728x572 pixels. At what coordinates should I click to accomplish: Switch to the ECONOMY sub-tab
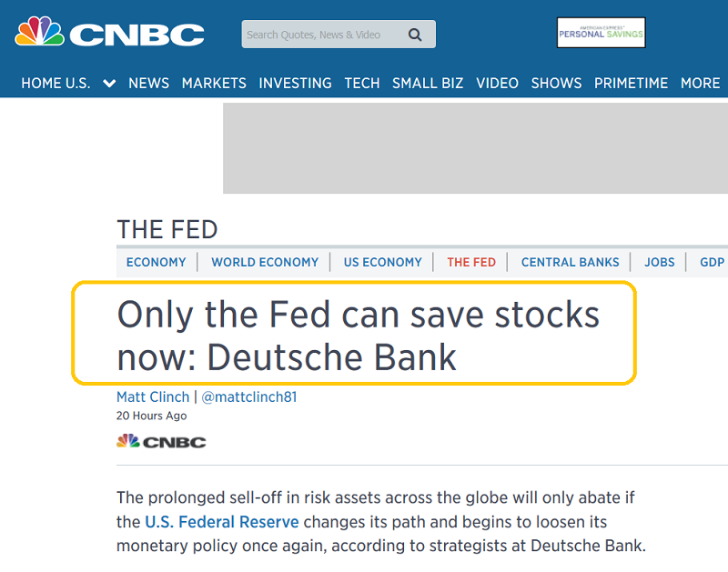[x=156, y=262]
